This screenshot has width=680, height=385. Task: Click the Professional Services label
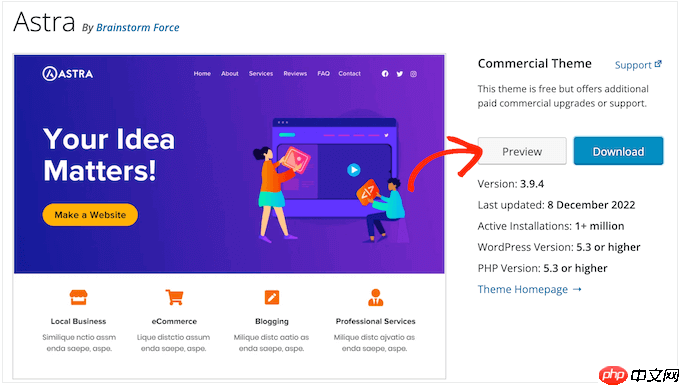click(376, 321)
